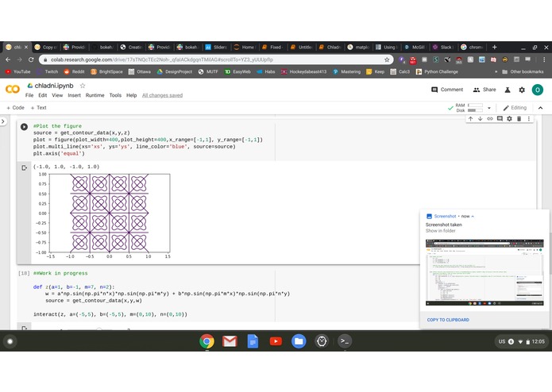Click the Comment button
This screenshot has width=552, height=392.
click(447, 90)
